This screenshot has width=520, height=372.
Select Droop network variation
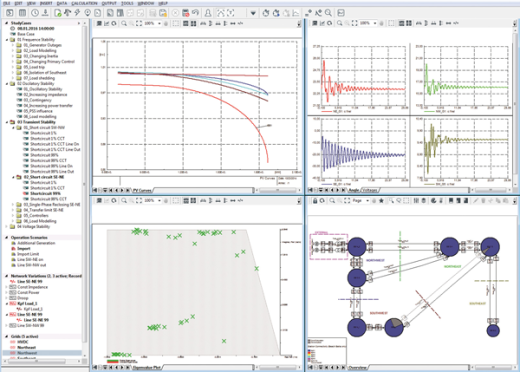23,298
